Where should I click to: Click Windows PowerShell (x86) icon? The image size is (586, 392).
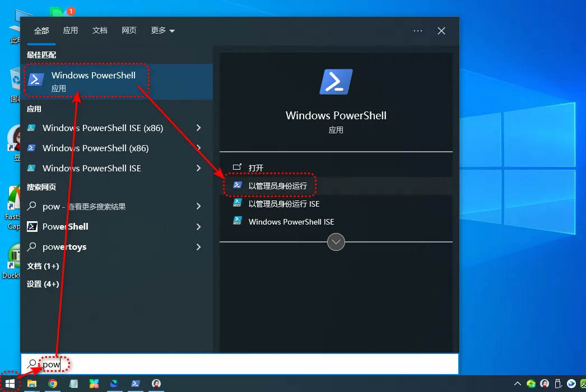(31, 148)
